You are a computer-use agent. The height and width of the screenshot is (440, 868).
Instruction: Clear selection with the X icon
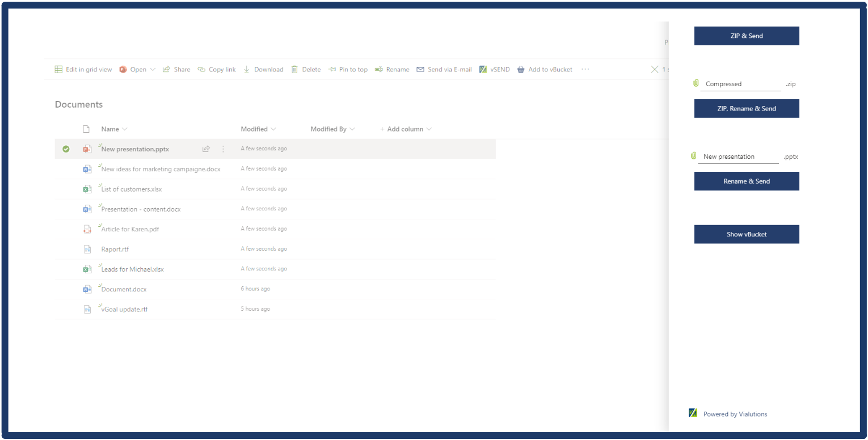point(654,70)
